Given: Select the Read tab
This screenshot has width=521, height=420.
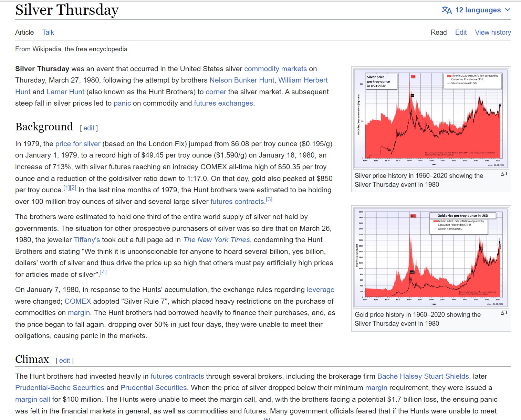Looking at the screenshot, I should point(439,32).
